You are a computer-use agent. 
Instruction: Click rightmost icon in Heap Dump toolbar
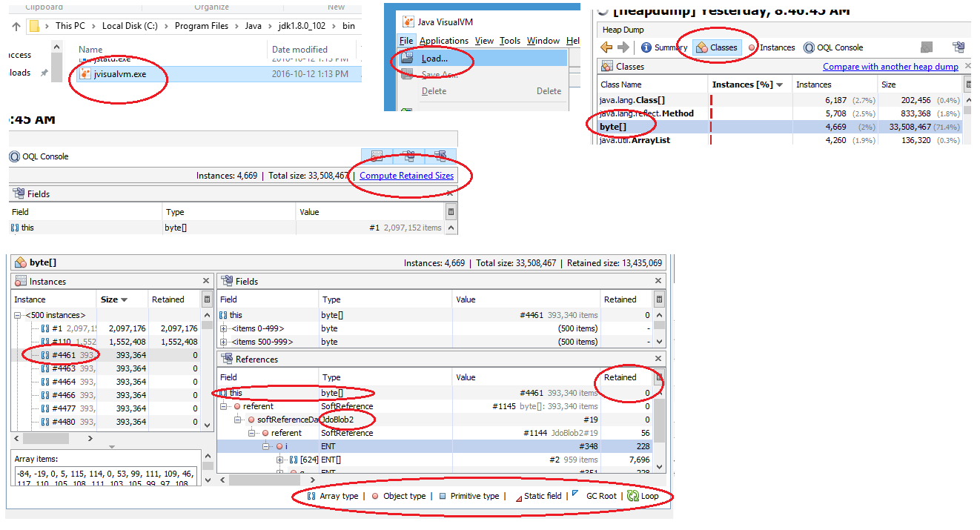tap(959, 47)
